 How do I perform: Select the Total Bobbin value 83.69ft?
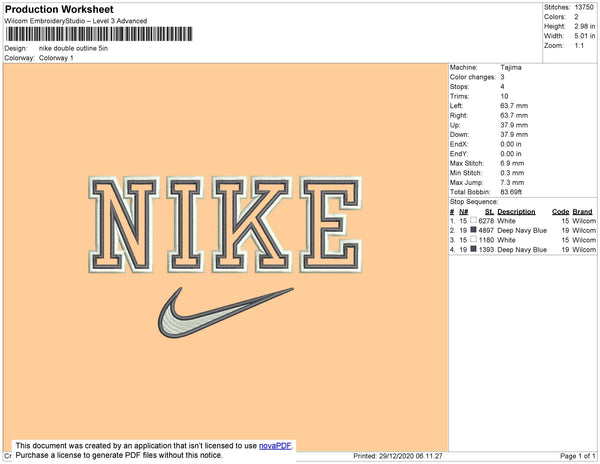coord(511,192)
